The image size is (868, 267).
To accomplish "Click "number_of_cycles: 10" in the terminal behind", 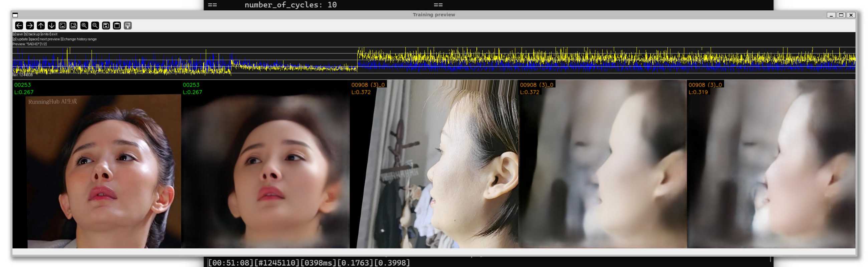I will click(x=290, y=5).
